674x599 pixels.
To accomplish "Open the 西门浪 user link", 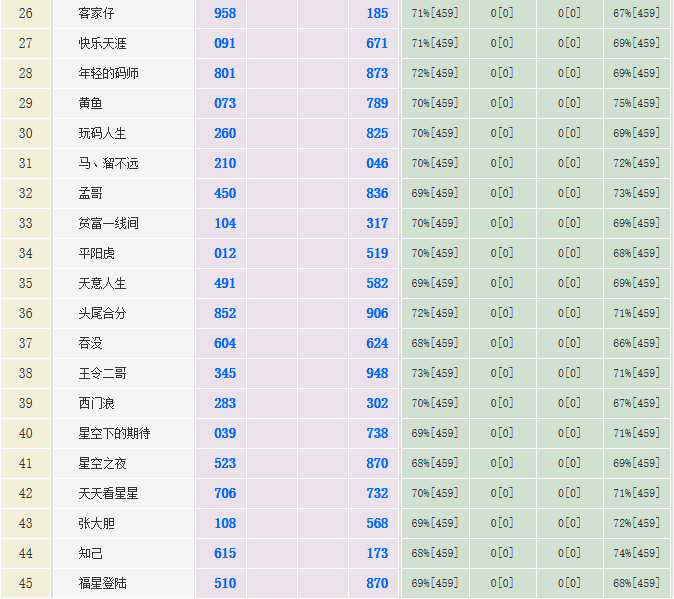I will (x=97, y=403).
